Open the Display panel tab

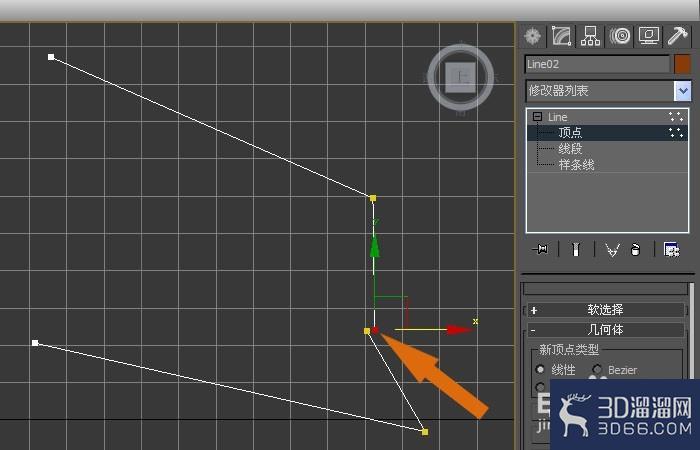click(x=649, y=36)
